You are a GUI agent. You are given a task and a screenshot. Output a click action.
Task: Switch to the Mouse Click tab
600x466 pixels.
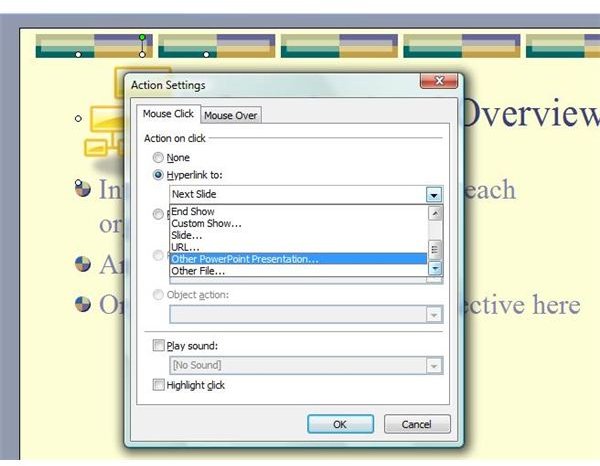tap(168, 114)
